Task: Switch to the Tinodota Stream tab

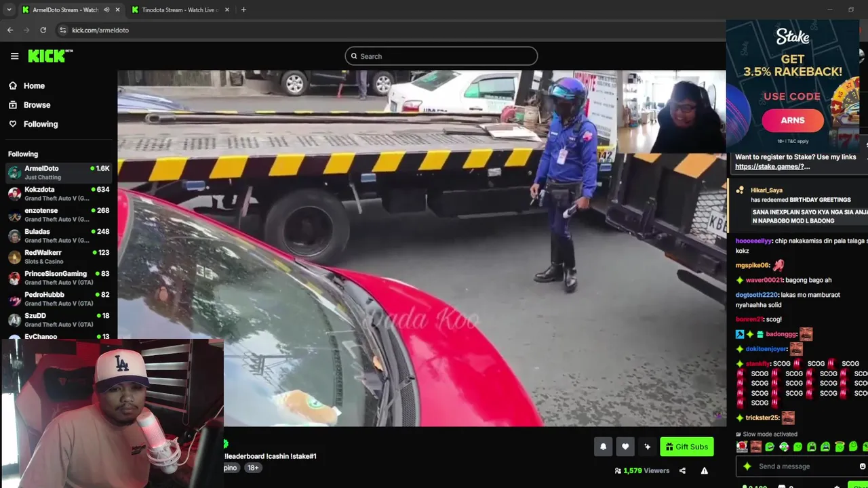Action: (x=179, y=9)
